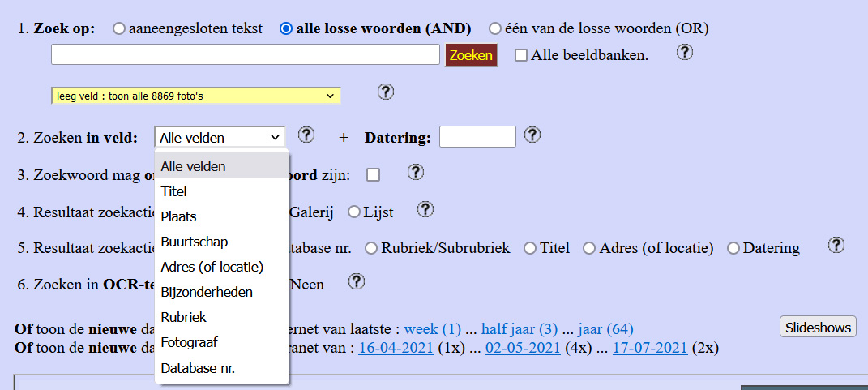This screenshot has width=868, height=390.
Task: Select aaneengesloten tekst radio button
Action: [119, 29]
